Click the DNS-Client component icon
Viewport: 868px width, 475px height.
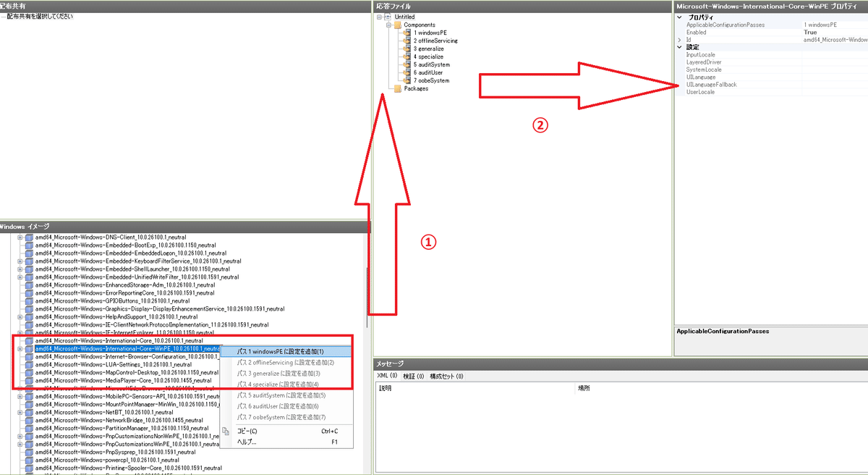(29, 236)
